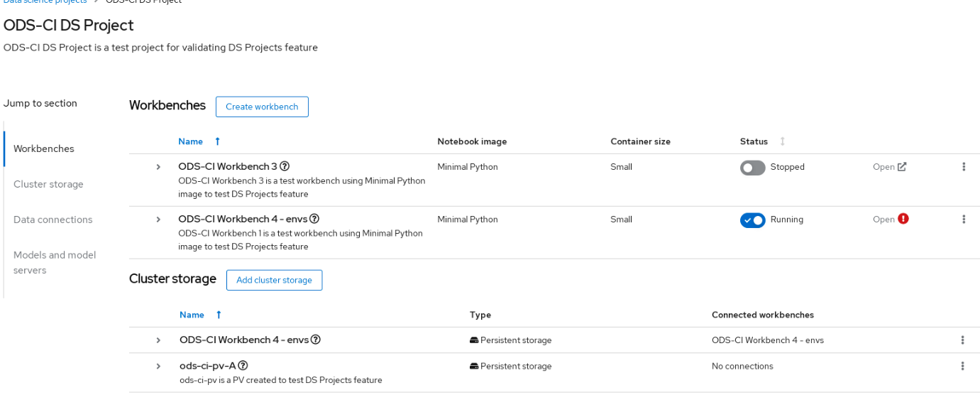This screenshot has height=395, width=980.
Task: Click help icon next to ODS-CI Workbench 3
Action: pyautogui.click(x=285, y=166)
